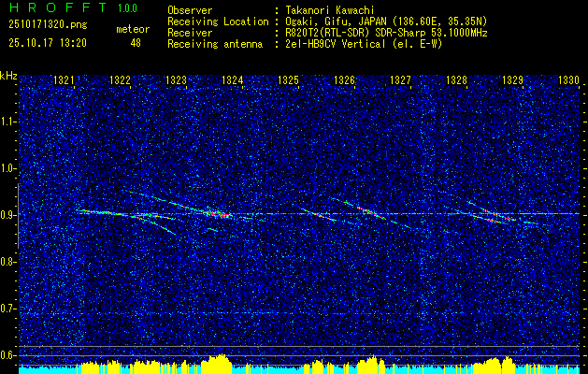Click the meteor label

(133, 29)
